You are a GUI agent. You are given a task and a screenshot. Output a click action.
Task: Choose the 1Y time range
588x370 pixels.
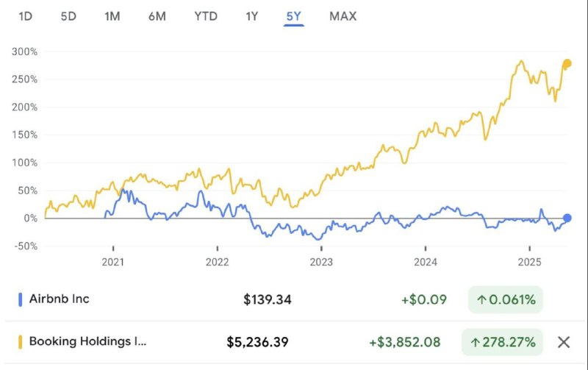pos(252,16)
